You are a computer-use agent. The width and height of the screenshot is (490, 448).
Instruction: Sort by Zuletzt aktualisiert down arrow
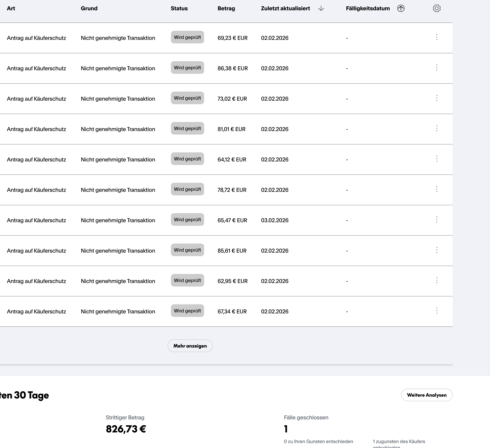[x=321, y=8]
